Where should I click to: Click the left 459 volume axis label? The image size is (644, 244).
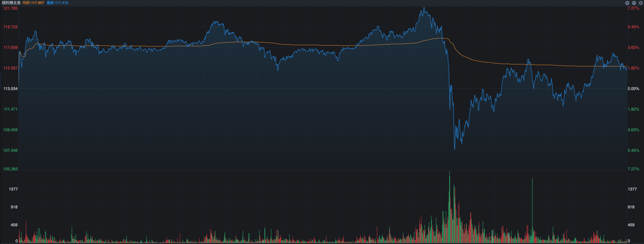click(x=14, y=225)
